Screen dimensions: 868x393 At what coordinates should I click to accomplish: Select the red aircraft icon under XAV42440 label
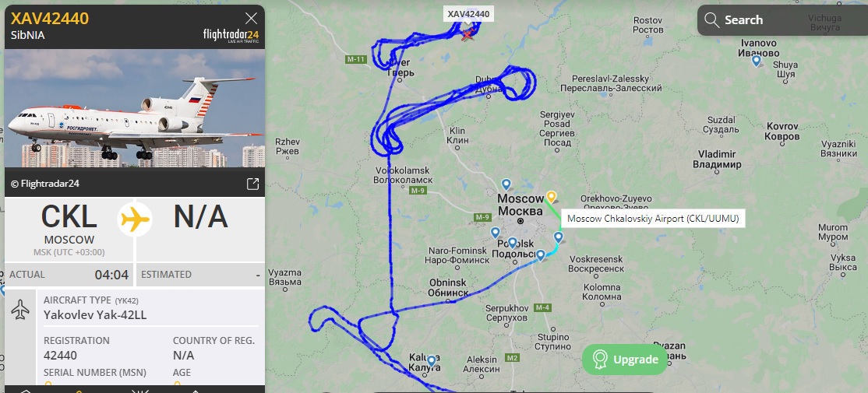(x=468, y=34)
